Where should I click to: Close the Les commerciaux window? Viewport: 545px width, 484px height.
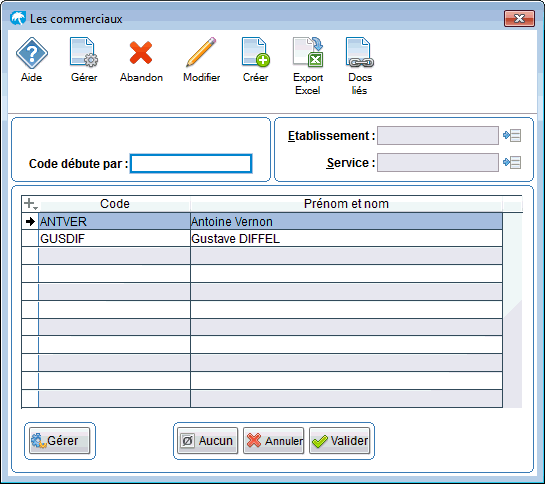click(x=519, y=18)
